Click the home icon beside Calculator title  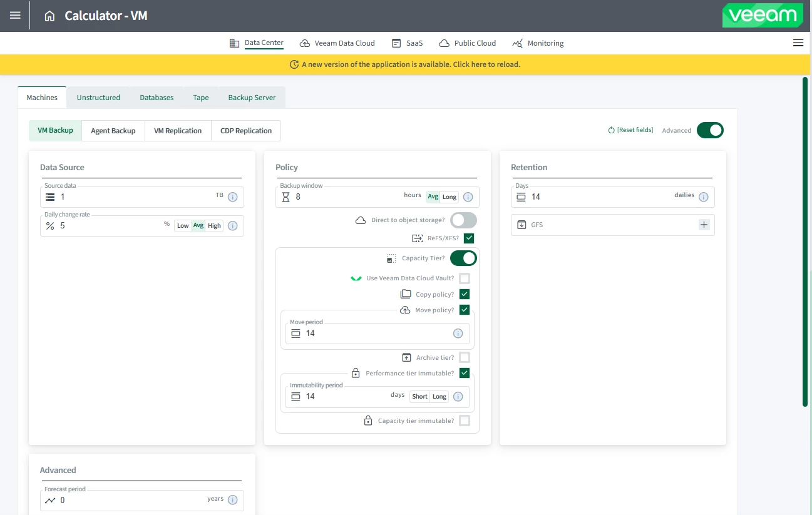tap(49, 16)
